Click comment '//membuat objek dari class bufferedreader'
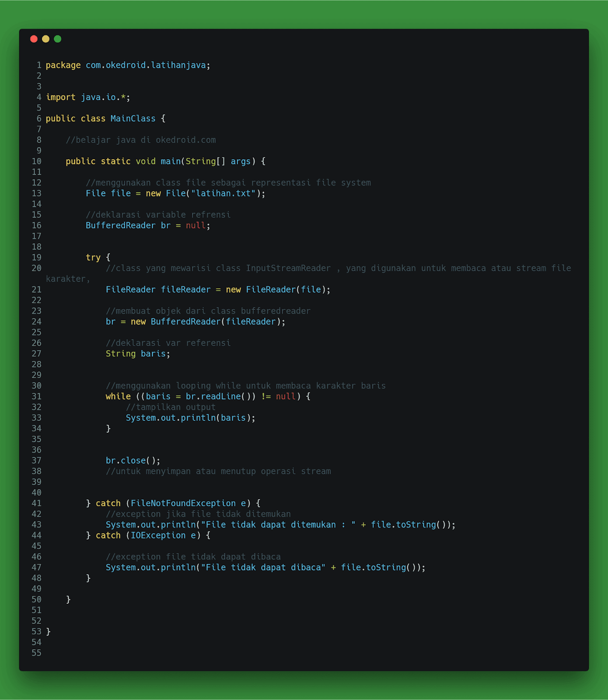Image resolution: width=608 pixels, height=700 pixels. [x=208, y=311]
